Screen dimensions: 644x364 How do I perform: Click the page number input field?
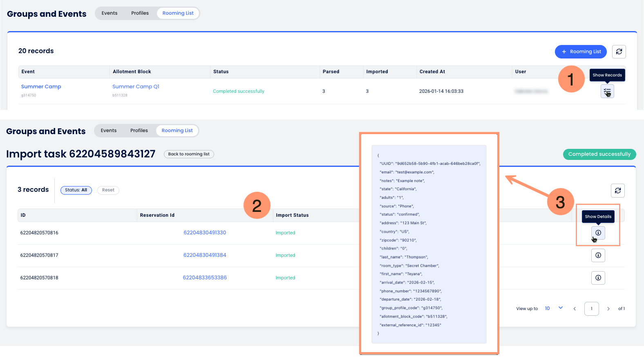[591, 309]
